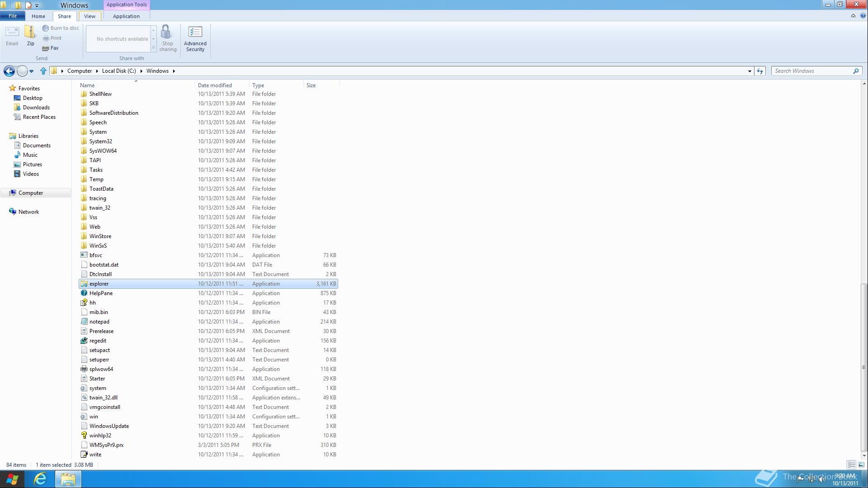The image size is (868, 488).
Task: Select Pictures library
Action: pyautogui.click(x=33, y=164)
